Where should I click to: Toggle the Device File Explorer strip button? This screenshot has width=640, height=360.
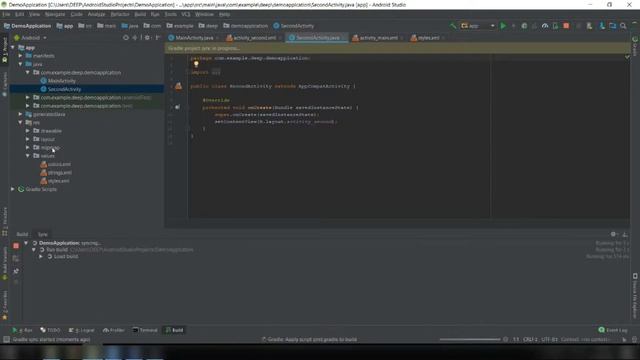635,296
